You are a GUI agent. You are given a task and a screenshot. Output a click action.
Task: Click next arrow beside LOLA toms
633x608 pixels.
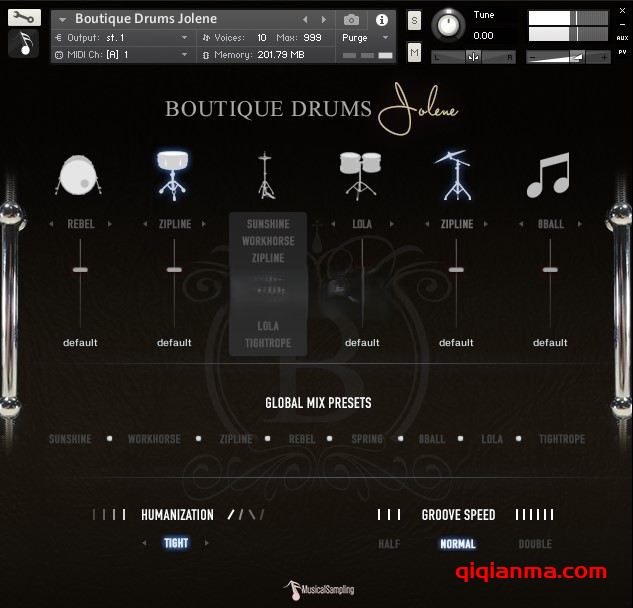click(392, 224)
